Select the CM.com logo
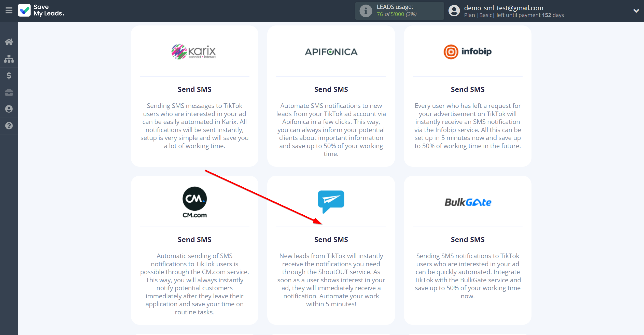The height and width of the screenshot is (335, 644). click(194, 202)
